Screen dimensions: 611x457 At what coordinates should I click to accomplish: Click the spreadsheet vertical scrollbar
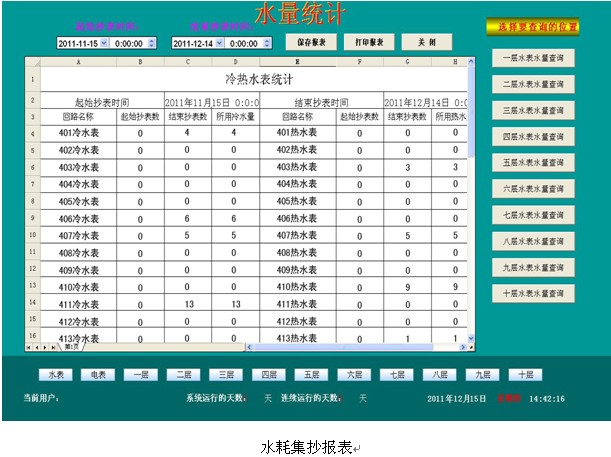tap(471, 200)
